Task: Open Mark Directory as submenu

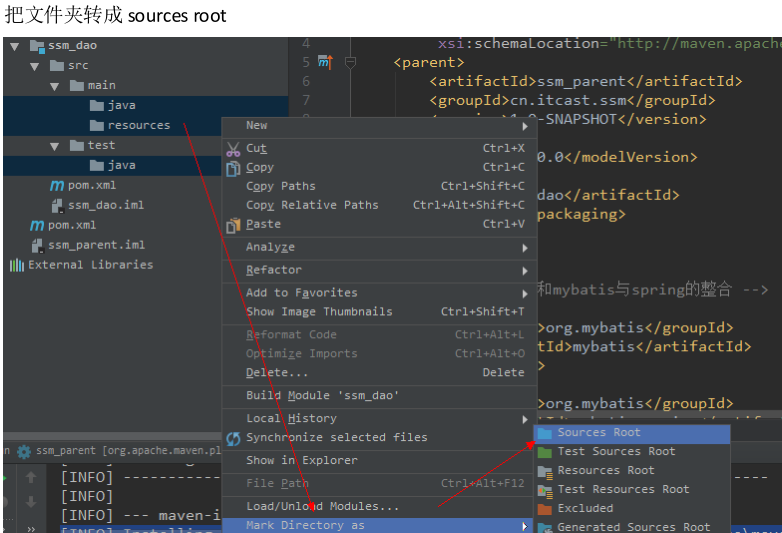Action: [x=379, y=526]
